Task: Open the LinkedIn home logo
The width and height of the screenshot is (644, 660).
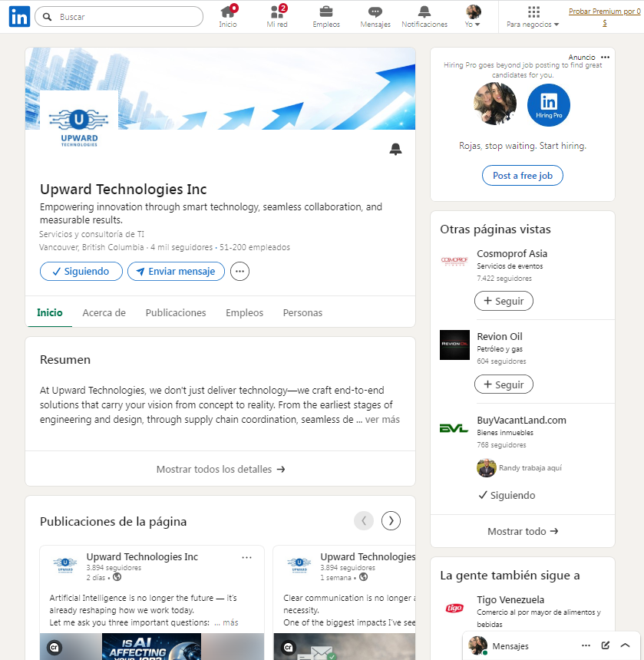Action: pyautogui.click(x=19, y=16)
